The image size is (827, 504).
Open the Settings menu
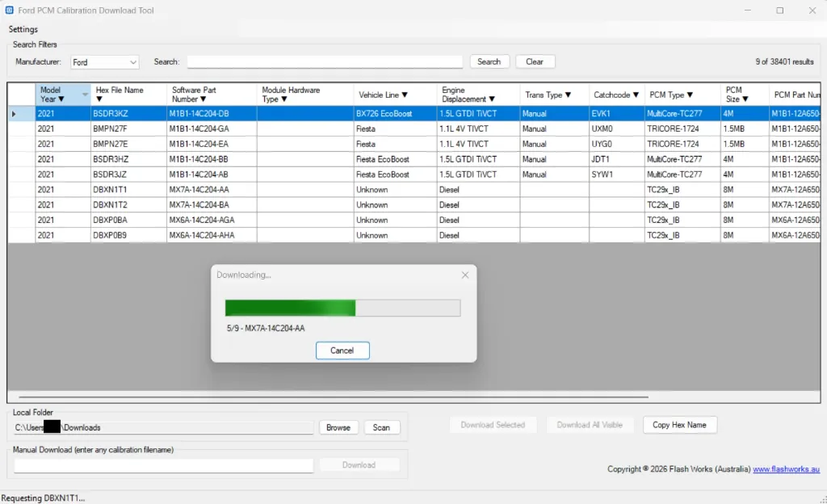[x=23, y=29]
